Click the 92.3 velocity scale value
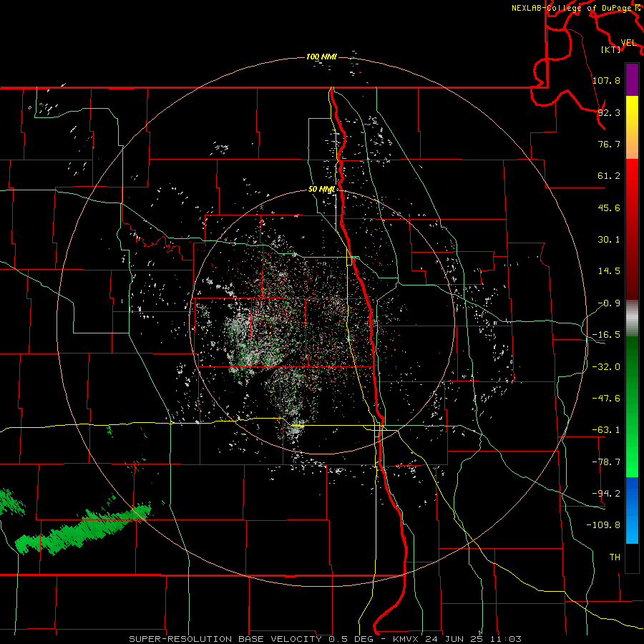Image resolution: width=644 pixels, height=644 pixels. click(609, 112)
